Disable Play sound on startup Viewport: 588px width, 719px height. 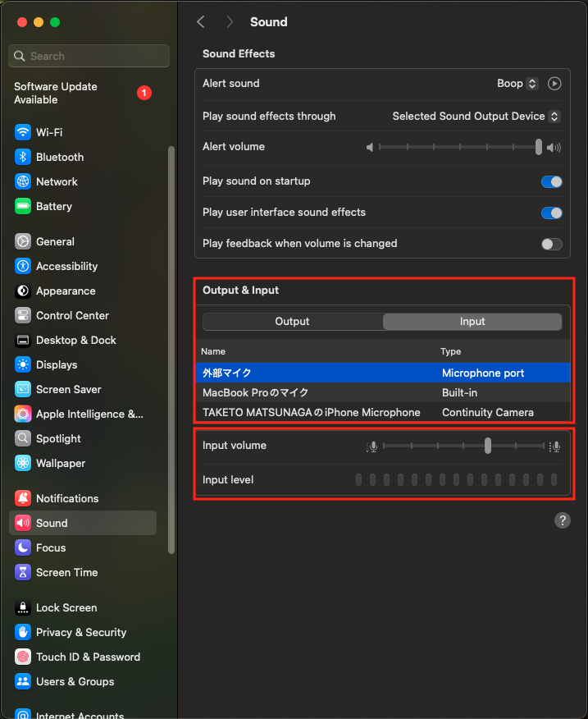pyautogui.click(x=551, y=181)
